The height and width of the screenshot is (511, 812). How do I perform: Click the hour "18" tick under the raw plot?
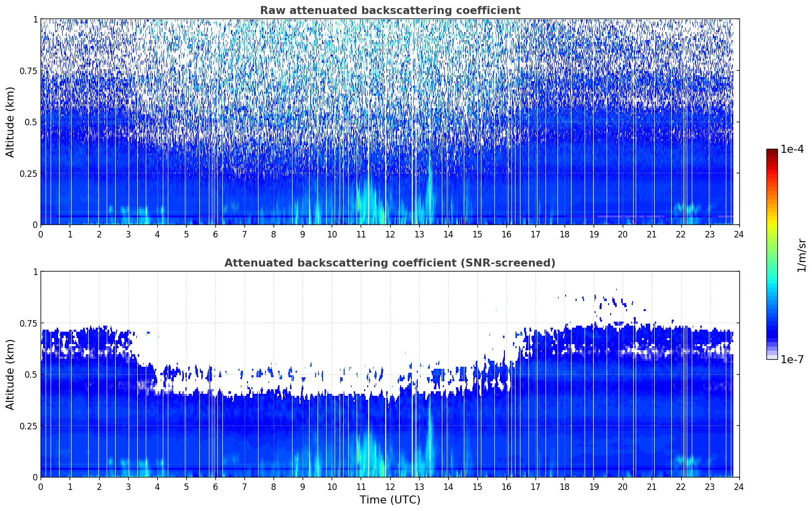click(565, 234)
